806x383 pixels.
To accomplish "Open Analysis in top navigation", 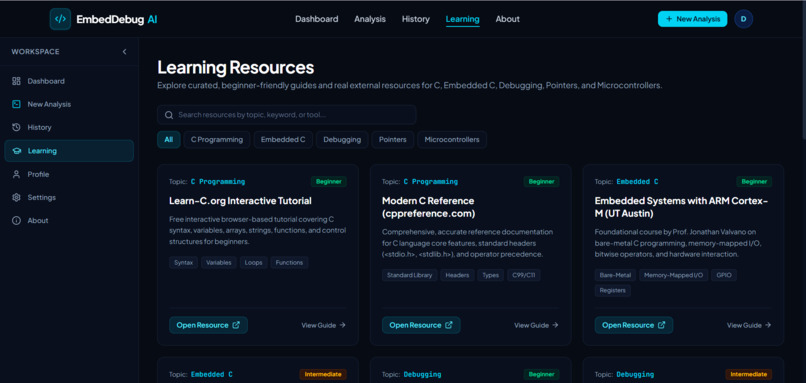I will [370, 19].
